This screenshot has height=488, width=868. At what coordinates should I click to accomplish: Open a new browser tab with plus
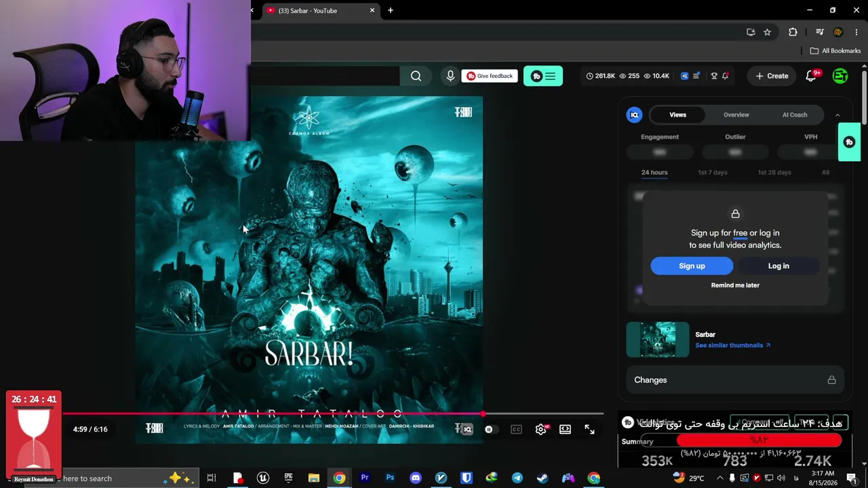click(391, 10)
